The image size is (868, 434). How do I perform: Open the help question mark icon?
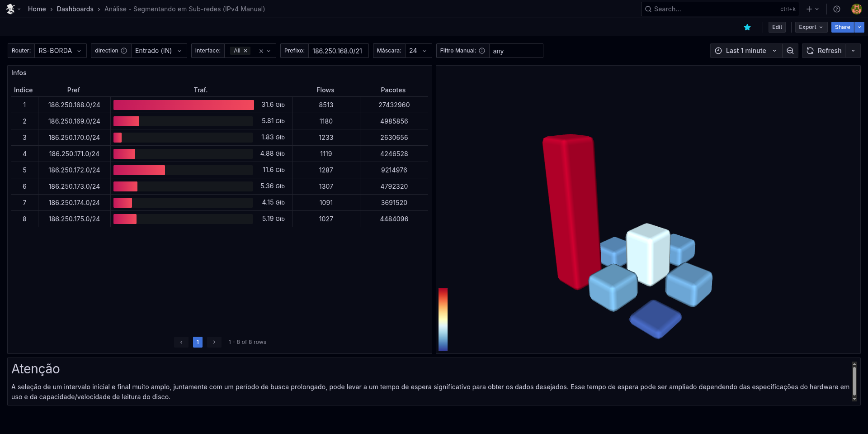837,9
